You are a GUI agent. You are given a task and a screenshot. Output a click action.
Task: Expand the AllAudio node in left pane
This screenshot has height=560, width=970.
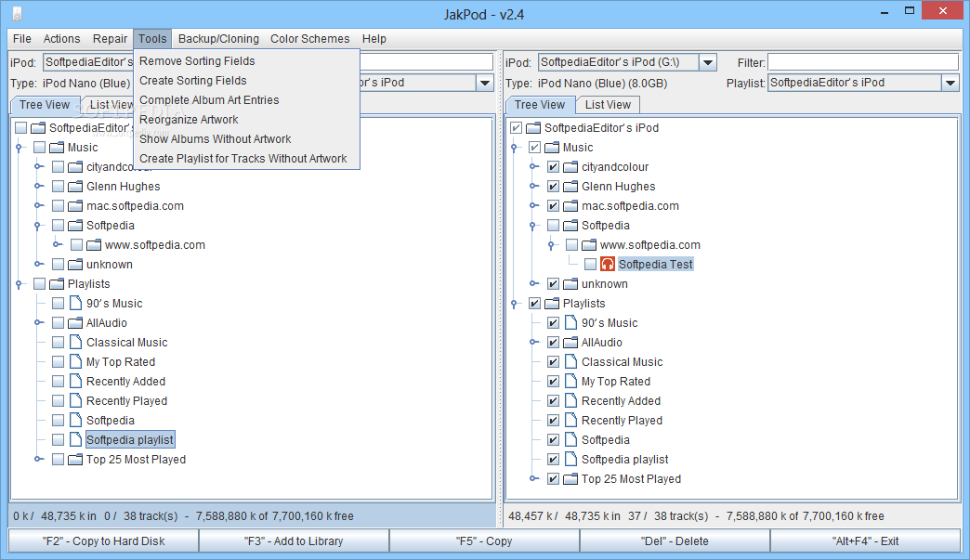click(x=39, y=322)
